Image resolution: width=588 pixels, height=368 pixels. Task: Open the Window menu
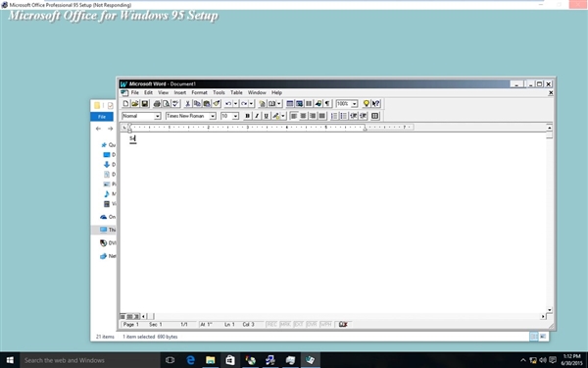[x=257, y=93]
